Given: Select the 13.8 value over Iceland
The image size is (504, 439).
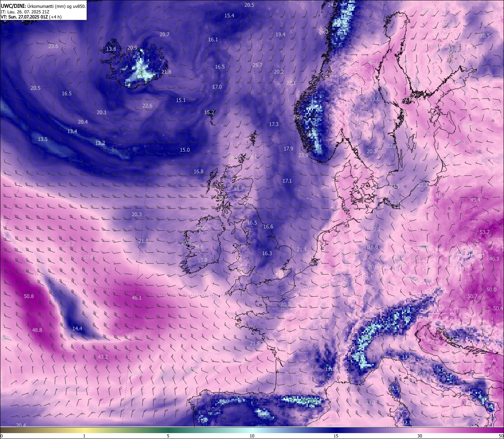Looking at the screenshot, I should pyautogui.click(x=111, y=49).
